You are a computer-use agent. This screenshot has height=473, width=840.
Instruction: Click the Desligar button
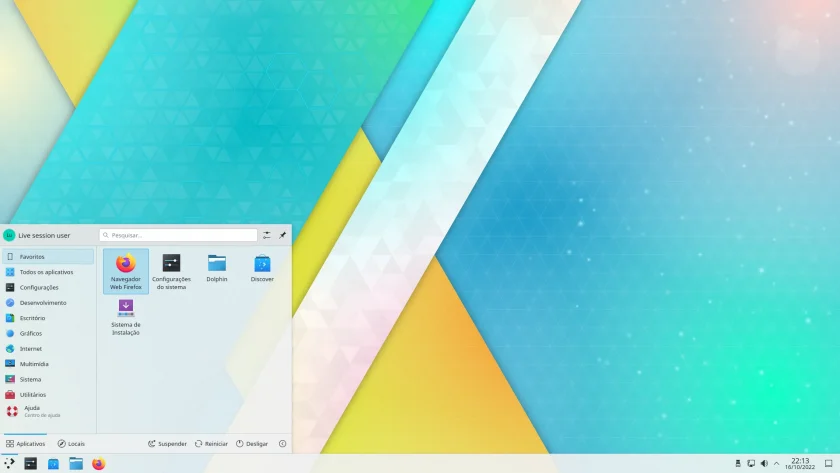click(x=252, y=444)
